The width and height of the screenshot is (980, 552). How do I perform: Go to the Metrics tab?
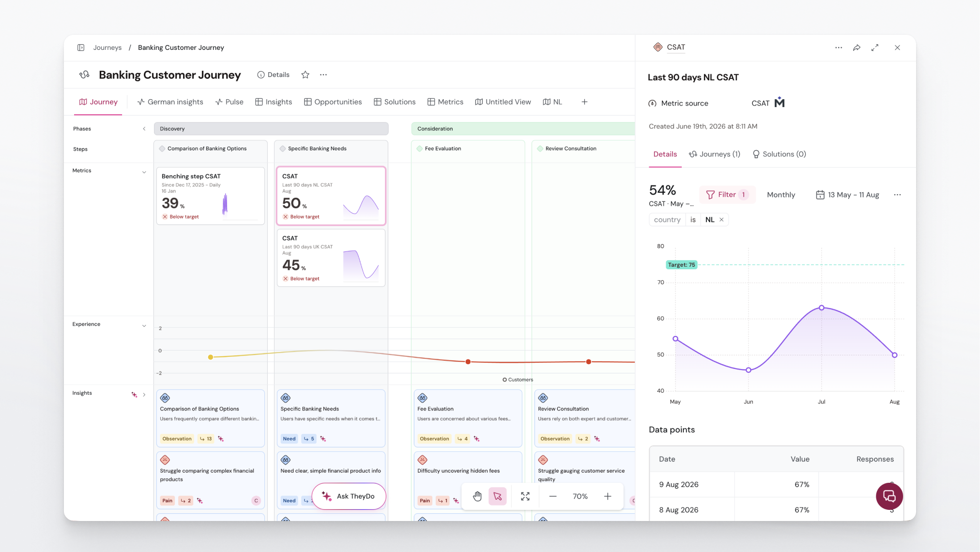445,102
